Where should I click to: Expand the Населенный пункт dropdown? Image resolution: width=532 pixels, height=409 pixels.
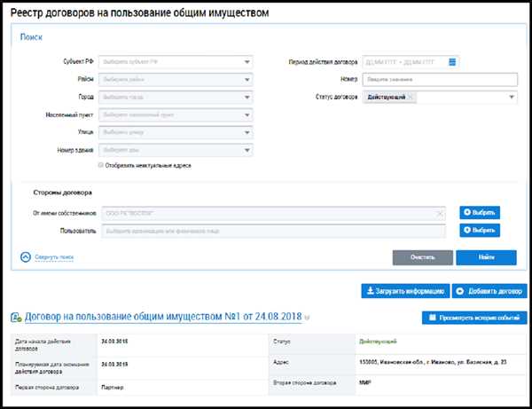pyautogui.click(x=176, y=114)
